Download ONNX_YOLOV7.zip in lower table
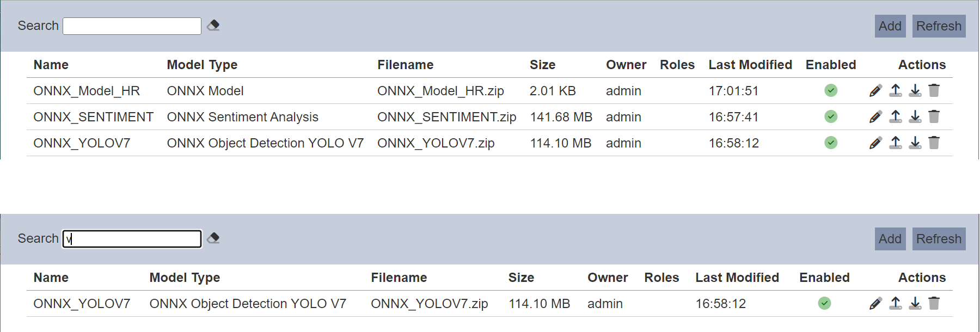980x332 pixels. click(x=915, y=303)
